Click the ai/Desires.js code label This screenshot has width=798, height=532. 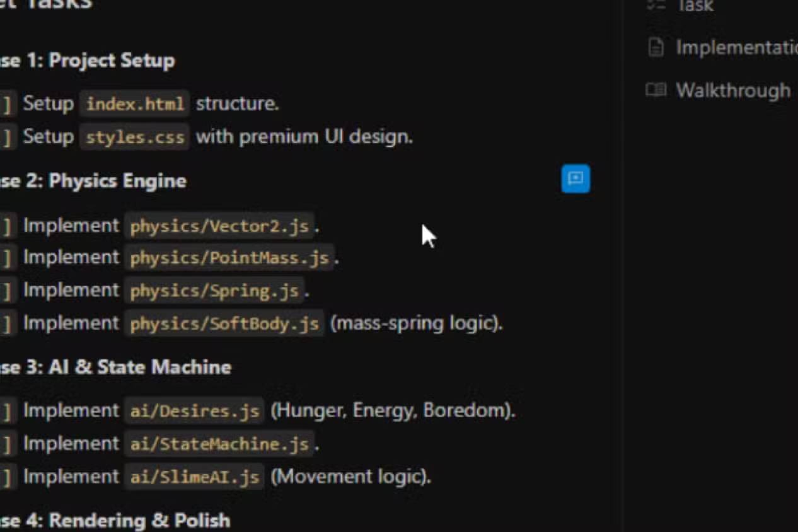tap(195, 411)
